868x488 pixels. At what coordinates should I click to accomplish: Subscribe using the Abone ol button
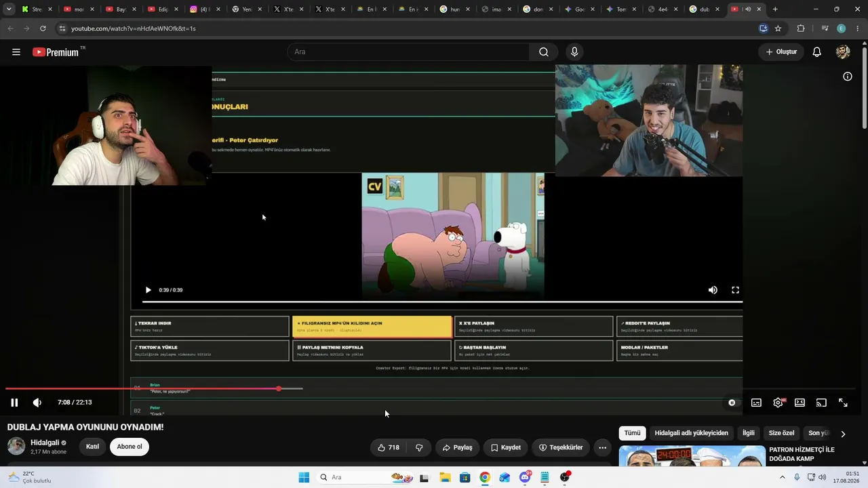(x=130, y=447)
